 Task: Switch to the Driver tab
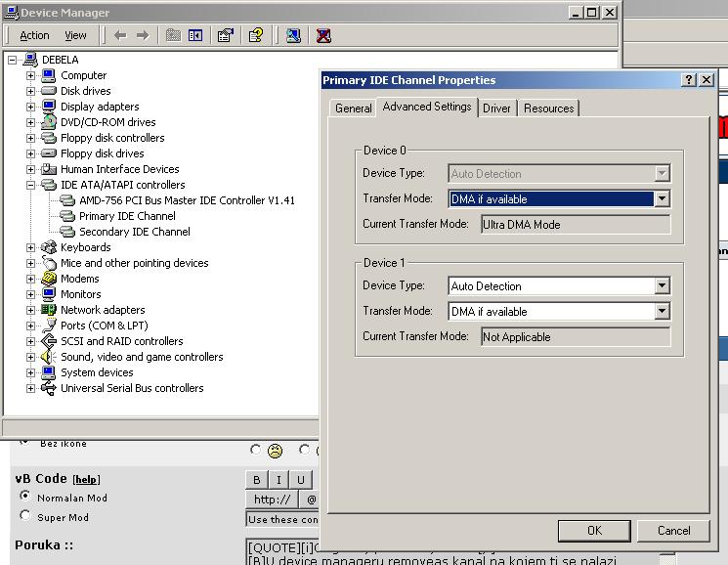[496, 109]
